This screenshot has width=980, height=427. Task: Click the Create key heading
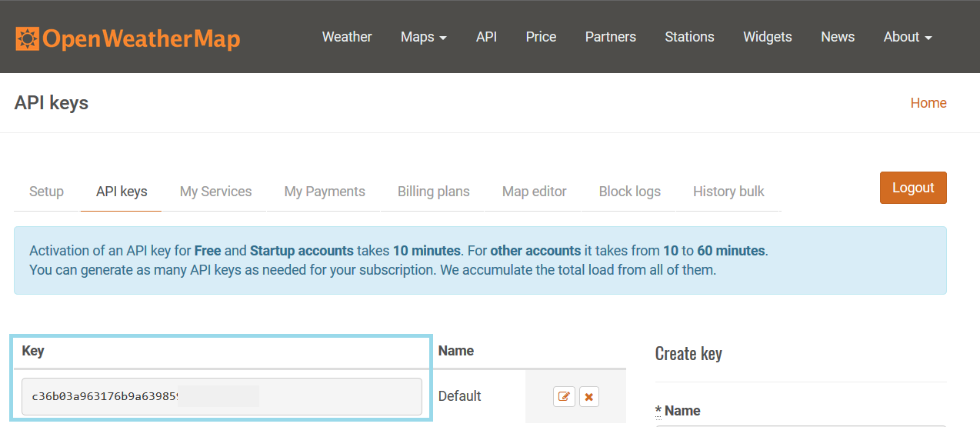point(688,354)
